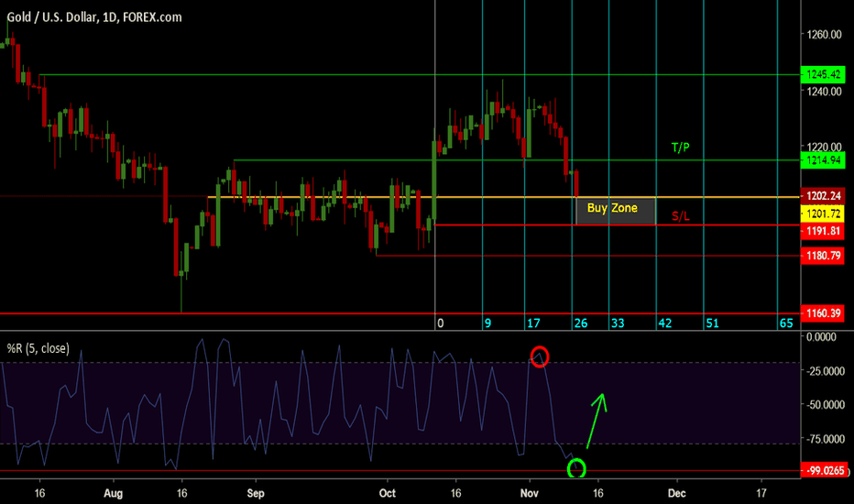Viewport: 854px width, 504px height.
Task: Click the T/P text annotation
Action: (x=680, y=148)
